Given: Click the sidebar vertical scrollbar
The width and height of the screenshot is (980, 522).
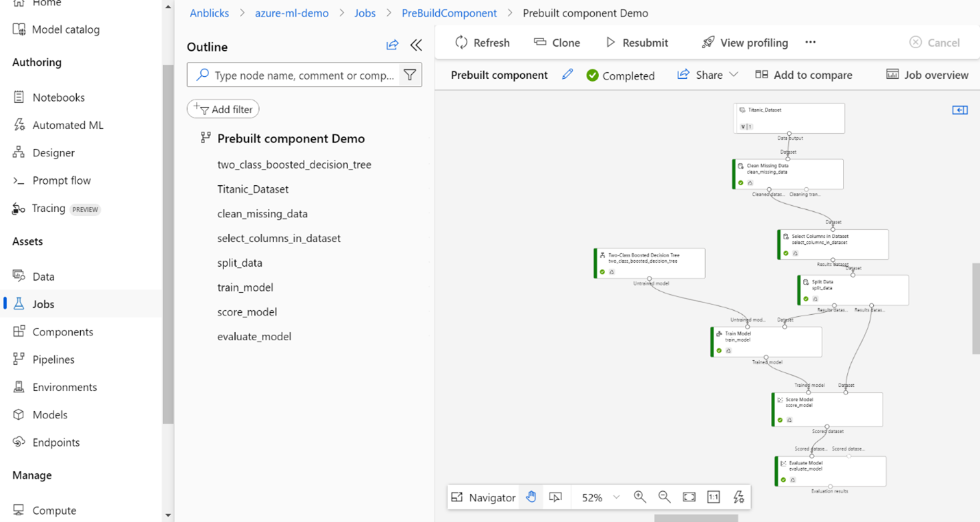Looking at the screenshot, I should (x=169, y=244).
